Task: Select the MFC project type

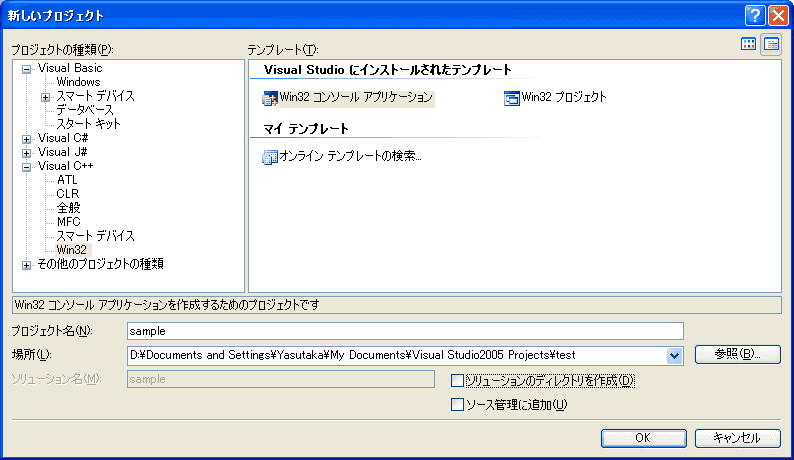Action: point(68,222)
